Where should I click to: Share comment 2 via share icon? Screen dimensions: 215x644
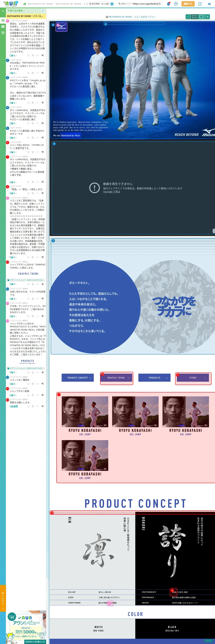coord(42,73)
